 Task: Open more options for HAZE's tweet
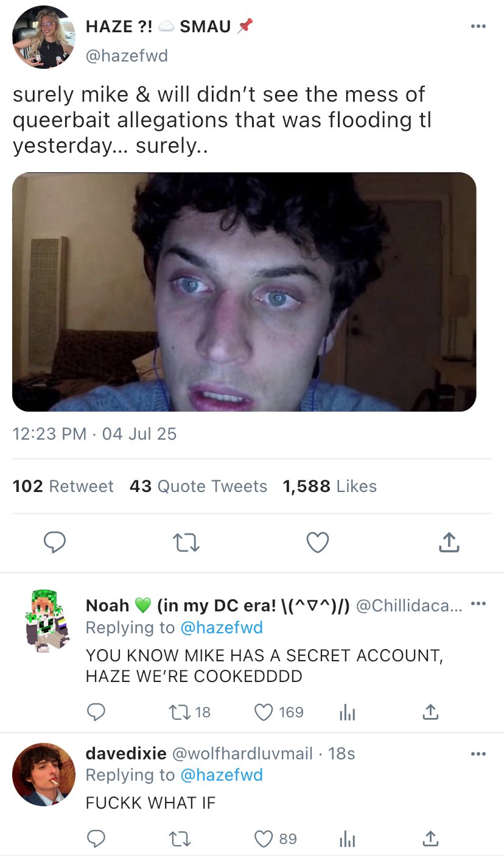click(478, 27)
